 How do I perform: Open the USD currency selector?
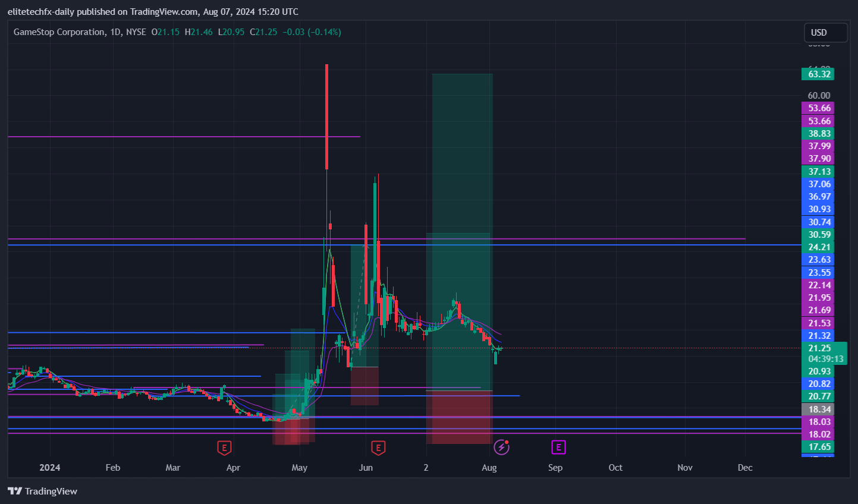825,33
